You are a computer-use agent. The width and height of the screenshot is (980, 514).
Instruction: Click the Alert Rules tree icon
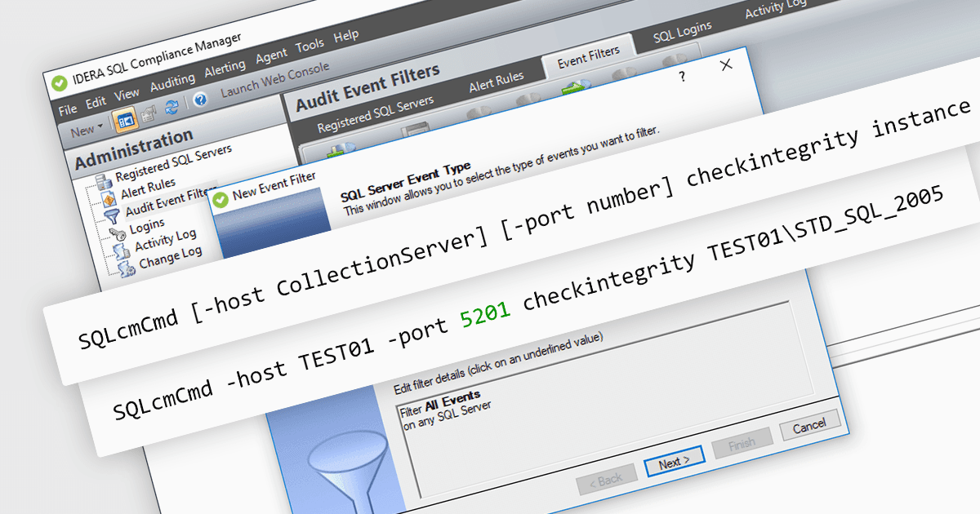pos(109,201)
